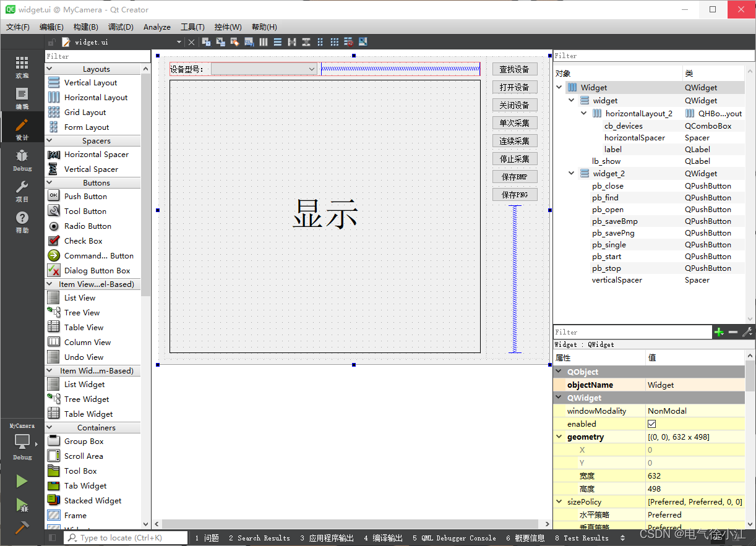Click the 停止采集 button on the form
This screenshot has width=756, height=546.
tap(515, 159)
